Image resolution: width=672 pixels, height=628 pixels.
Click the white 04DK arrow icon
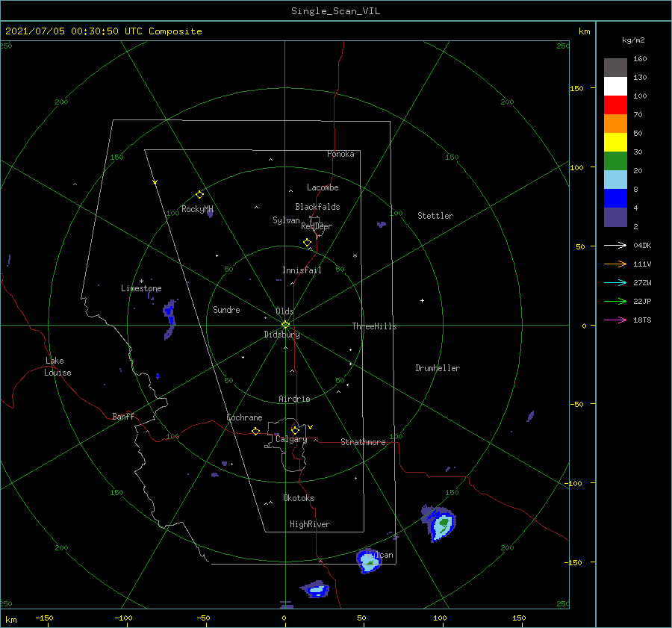coord(615,245)
